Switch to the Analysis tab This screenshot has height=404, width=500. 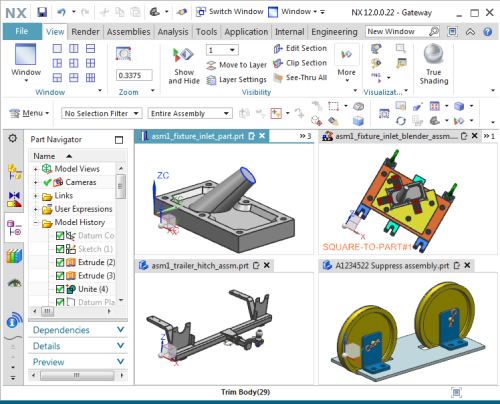[173, 32]
